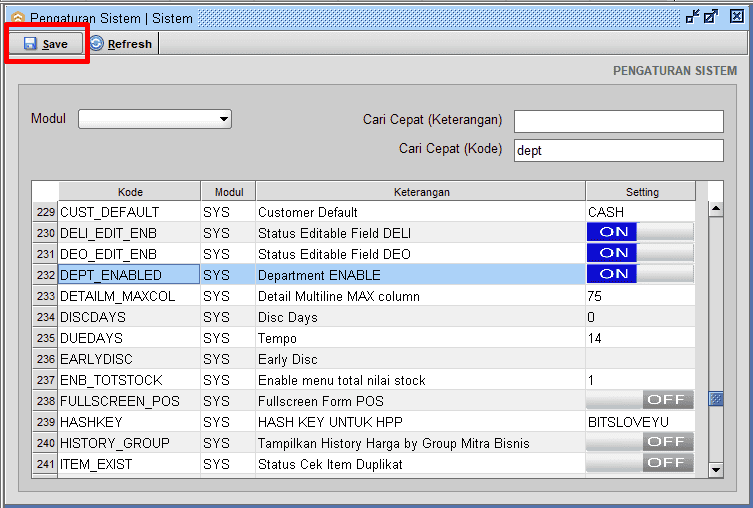Select the DELI_EDIT_ENB cell
Screen dimensions: 753x508
click(x=129, y=233)
